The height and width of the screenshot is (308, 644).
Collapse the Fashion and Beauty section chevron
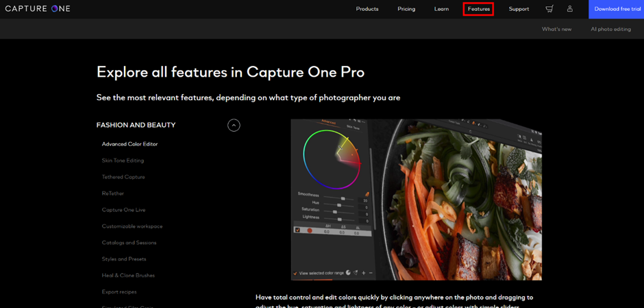[234, 125]
